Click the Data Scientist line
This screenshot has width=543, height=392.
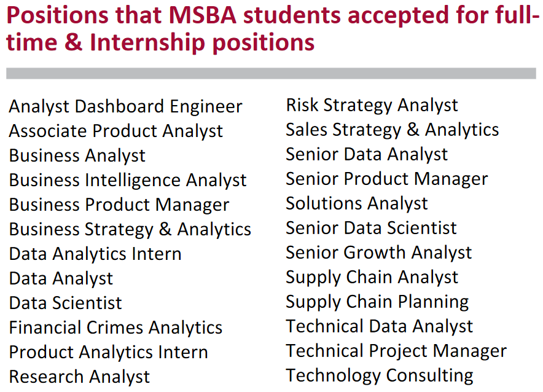click(66, 303)
